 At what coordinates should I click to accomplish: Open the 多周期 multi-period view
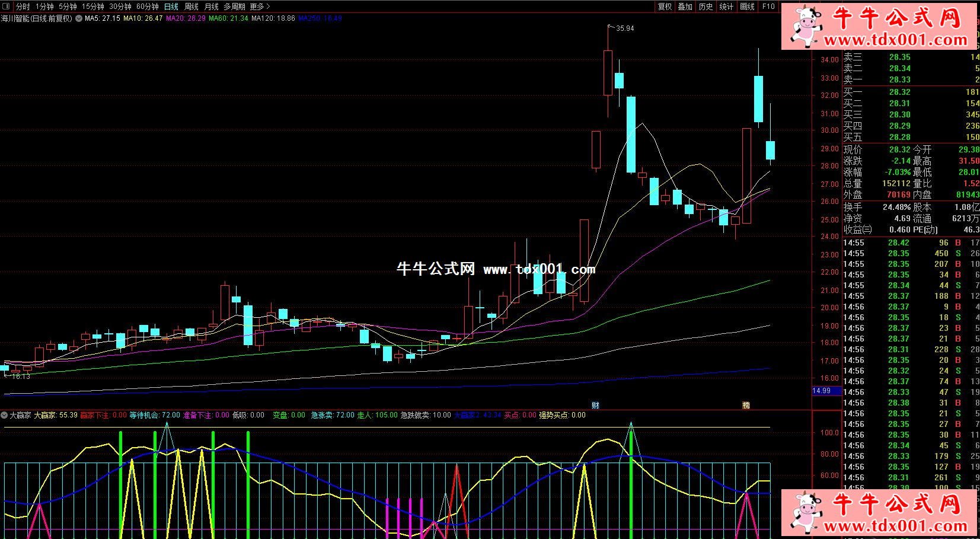(234, 7)
